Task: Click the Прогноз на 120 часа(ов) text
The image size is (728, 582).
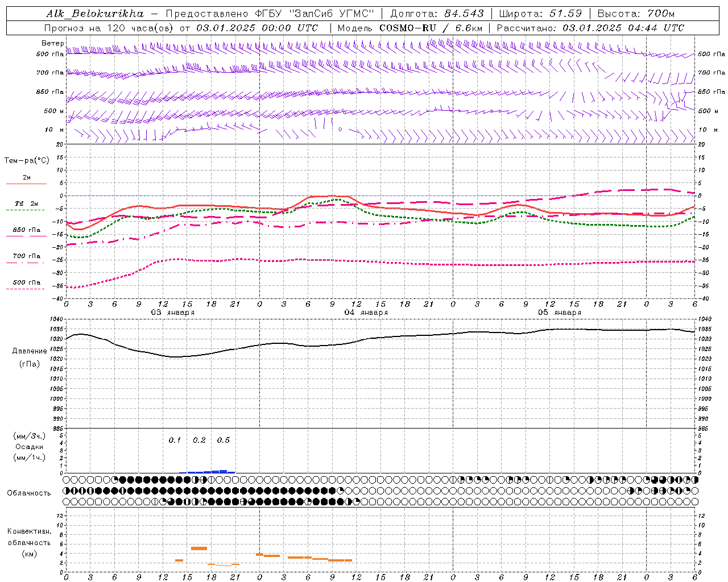Action: 110,27
